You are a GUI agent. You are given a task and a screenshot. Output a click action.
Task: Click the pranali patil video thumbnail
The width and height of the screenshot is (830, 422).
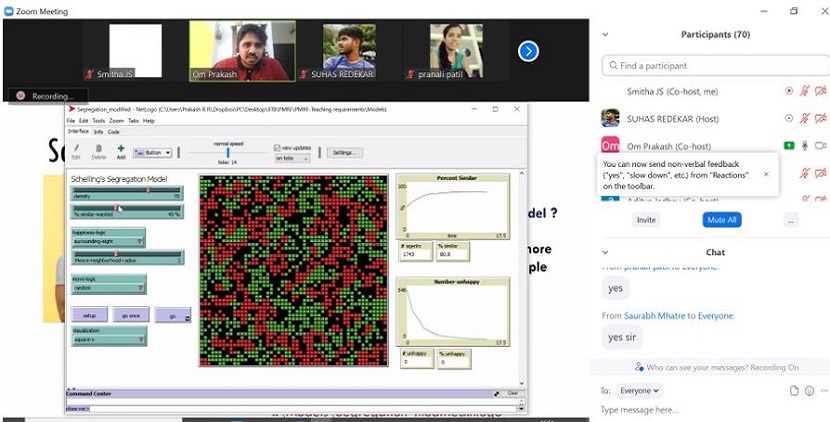456,51
